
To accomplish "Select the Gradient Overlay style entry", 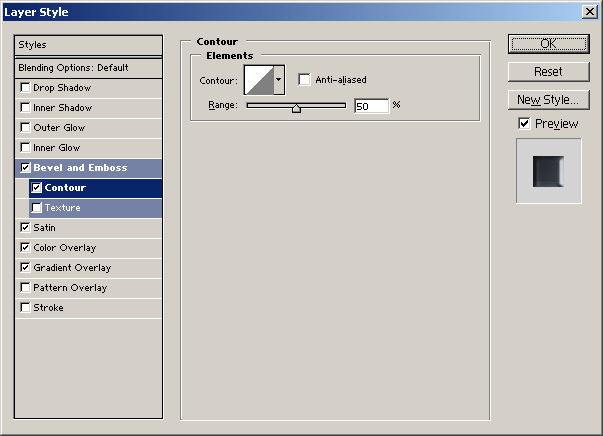I will pyautogui.click(x=72, y=268).
